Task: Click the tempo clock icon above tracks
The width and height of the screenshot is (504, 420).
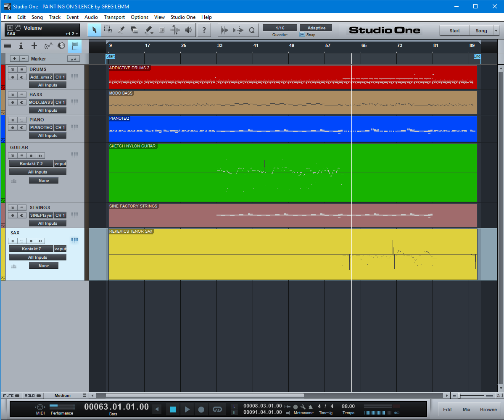Action: pyautogui.click(x=61, y=46)
